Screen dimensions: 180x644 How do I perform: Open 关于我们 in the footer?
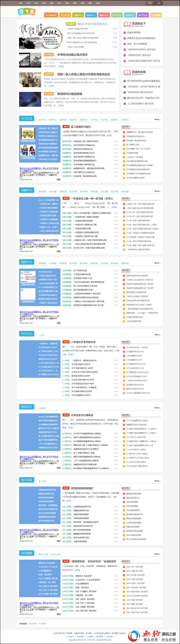[x=70, y=637]
